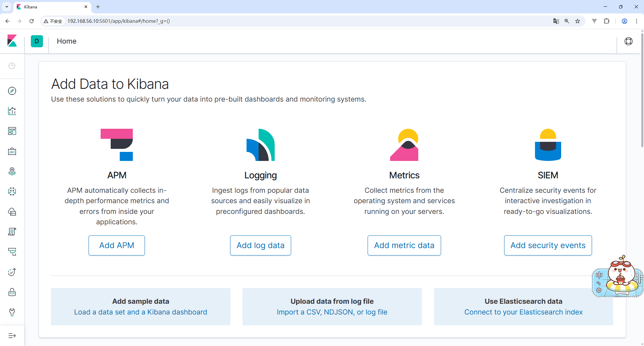Click the Upload data from log file heading
Screen dimensions: 644x346
coord(332,301)
